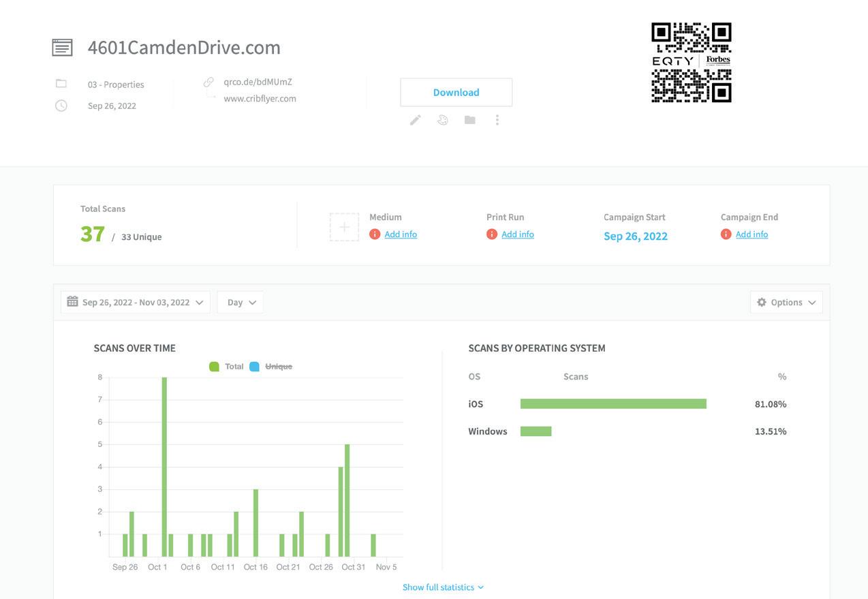
Task: Click the calendar icon in date range selector
Action: (72, 302)
